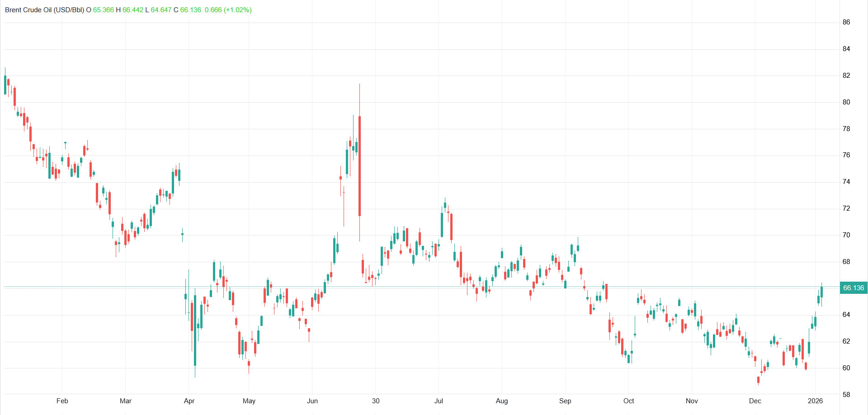Click the 2026 label on time axis

pos(815,401)
